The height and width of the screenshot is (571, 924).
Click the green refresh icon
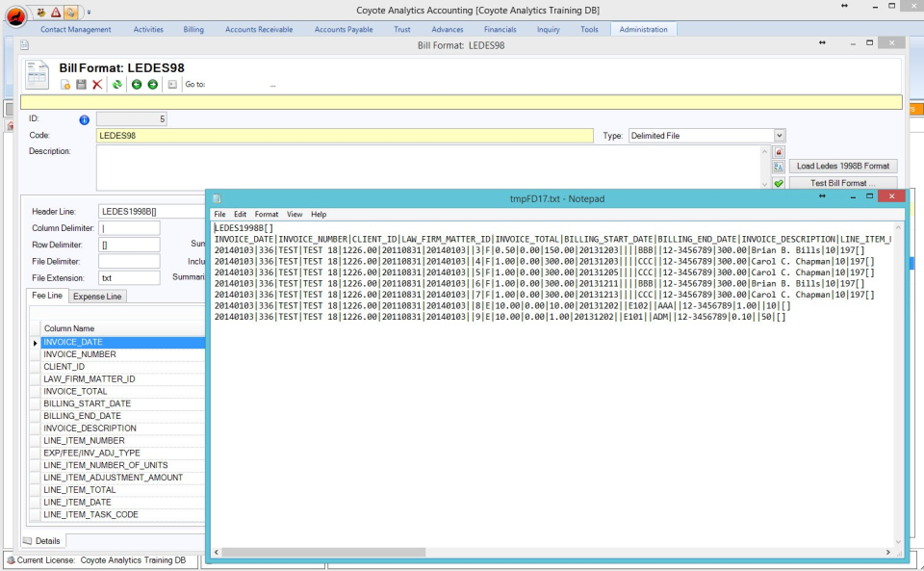(x=115, y=84)
